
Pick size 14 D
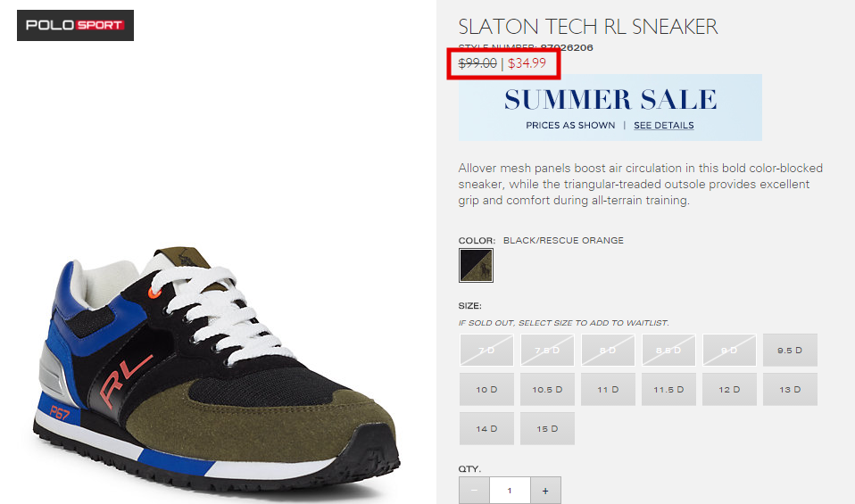tap(486, 429)
